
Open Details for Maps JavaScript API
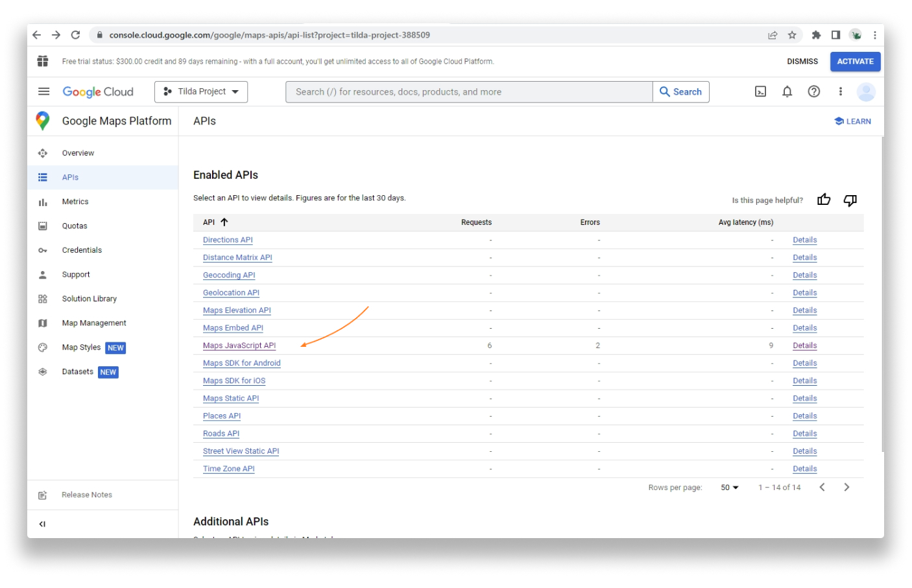point(804,346)
